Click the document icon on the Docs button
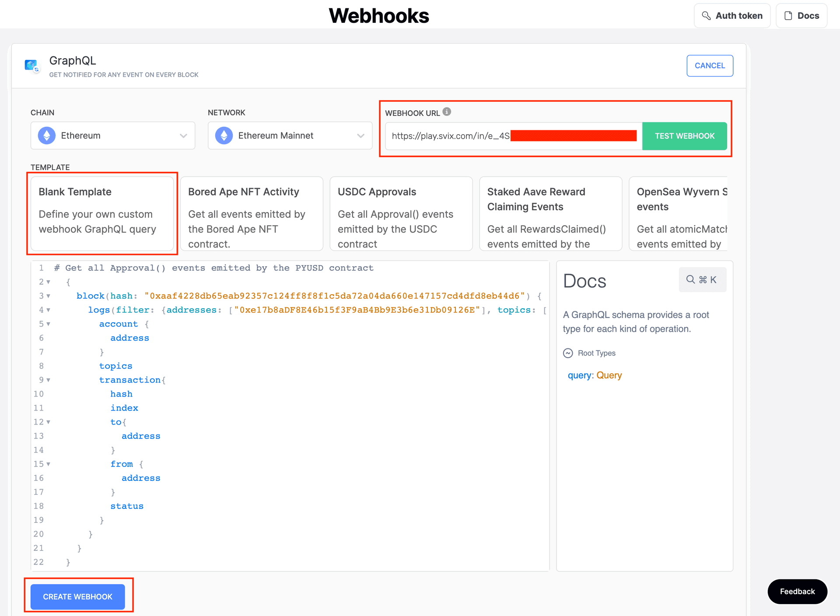840x616 pixels. coord(787,15)
